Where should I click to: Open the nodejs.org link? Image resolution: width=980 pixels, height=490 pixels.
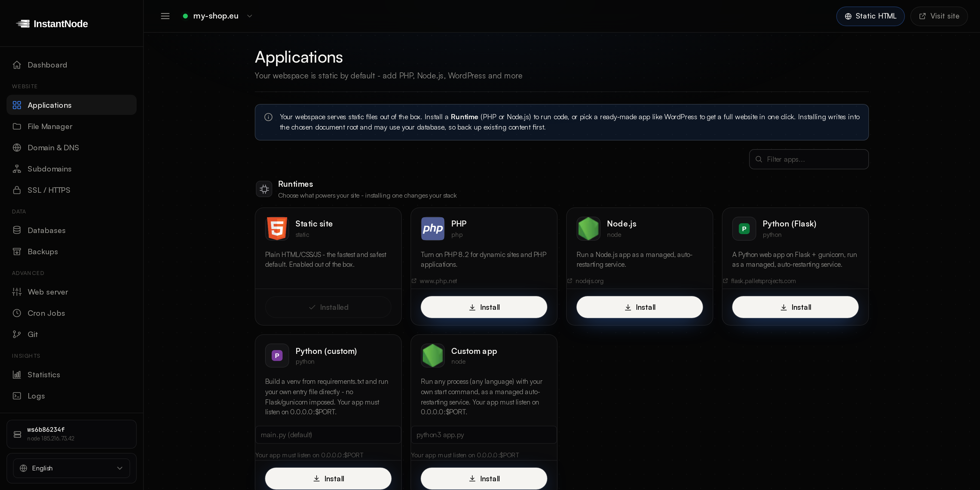586,281
